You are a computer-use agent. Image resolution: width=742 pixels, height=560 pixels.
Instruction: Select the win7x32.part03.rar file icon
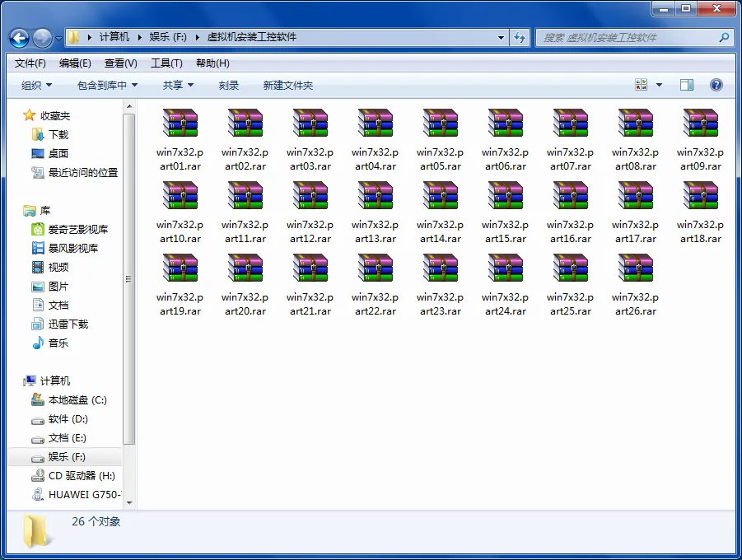[310, 123]
